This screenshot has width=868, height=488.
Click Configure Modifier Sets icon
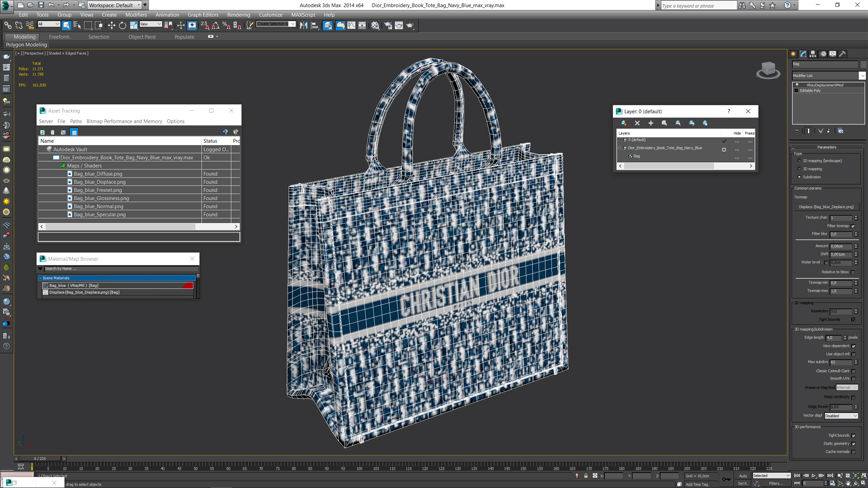click(x=840, y=131)
